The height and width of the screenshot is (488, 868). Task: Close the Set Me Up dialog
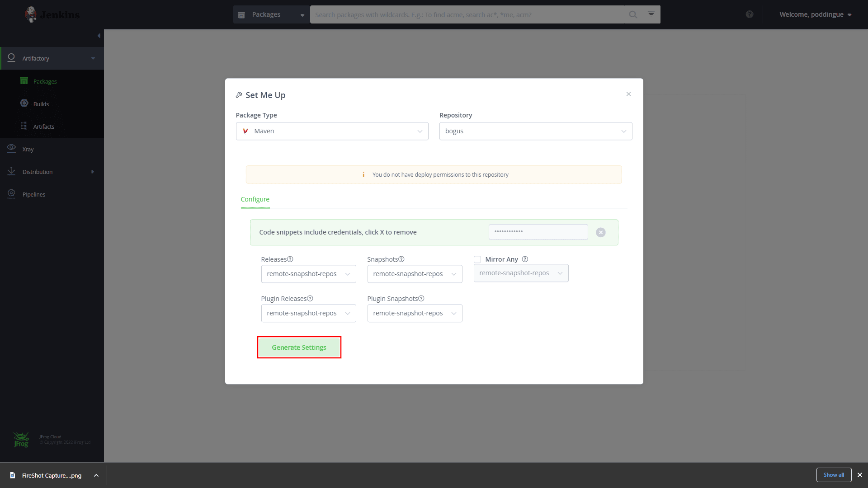click(x=628, y=94)
